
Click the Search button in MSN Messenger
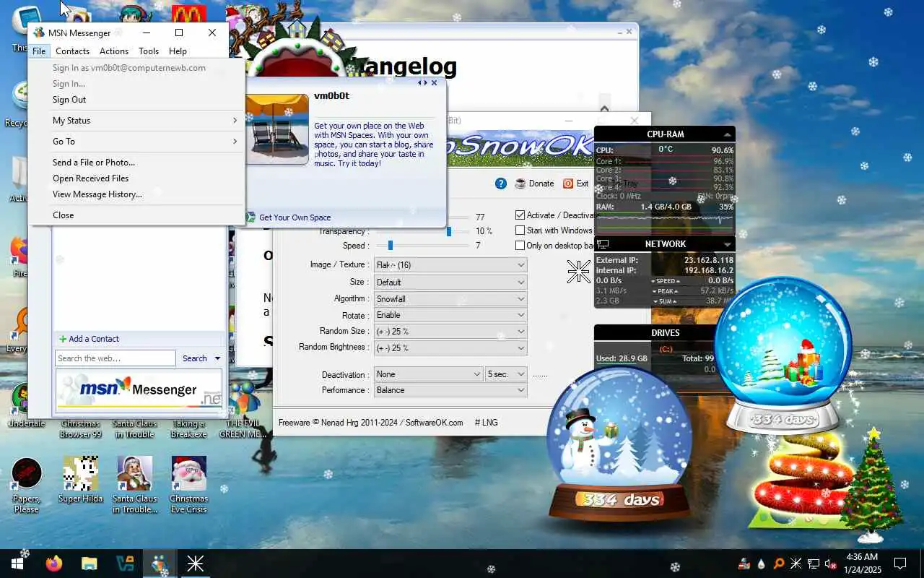point(194,358)
